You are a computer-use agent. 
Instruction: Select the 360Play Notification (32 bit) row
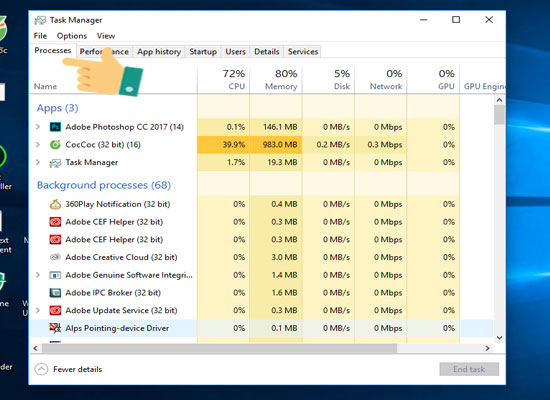coord(261,204)
